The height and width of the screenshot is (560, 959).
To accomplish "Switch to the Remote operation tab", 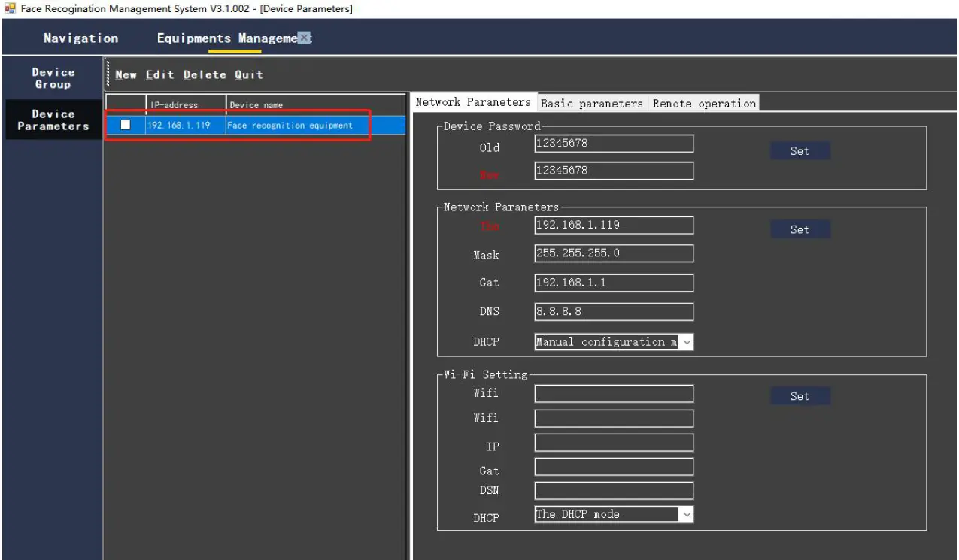I will 704,103.
